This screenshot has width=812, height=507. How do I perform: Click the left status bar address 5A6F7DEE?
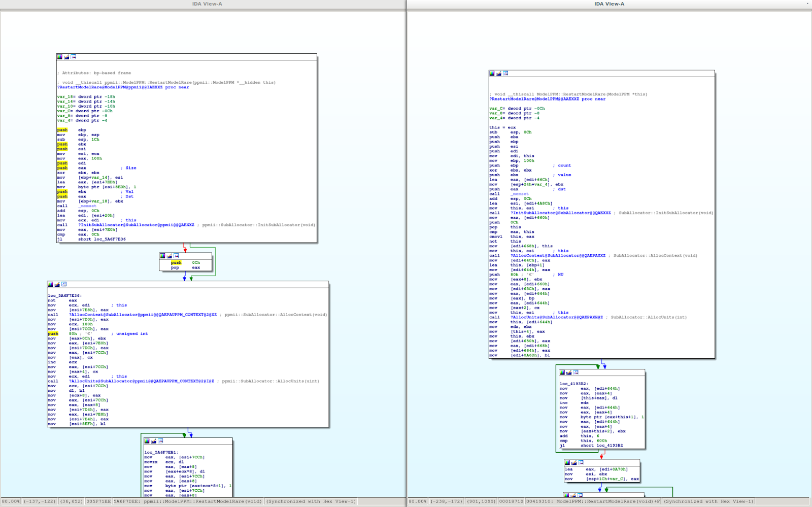pyautogui.click(x=127, y=501)
